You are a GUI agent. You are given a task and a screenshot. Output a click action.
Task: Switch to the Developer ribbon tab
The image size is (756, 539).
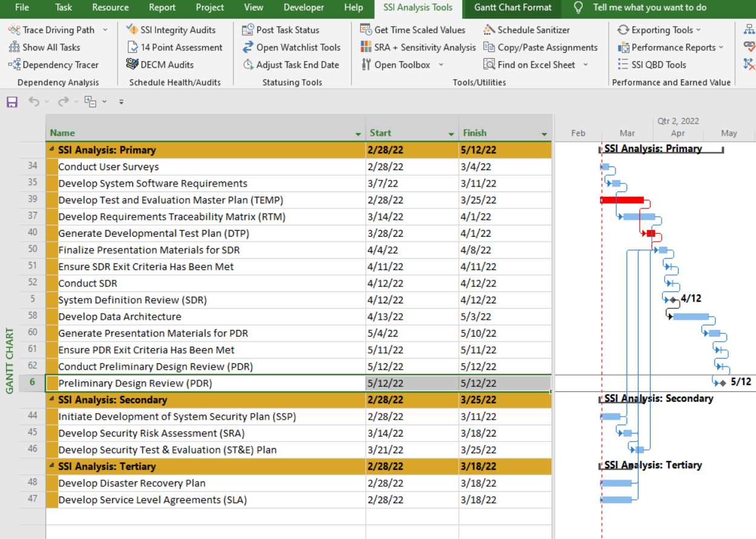click(x=304, y=8)
